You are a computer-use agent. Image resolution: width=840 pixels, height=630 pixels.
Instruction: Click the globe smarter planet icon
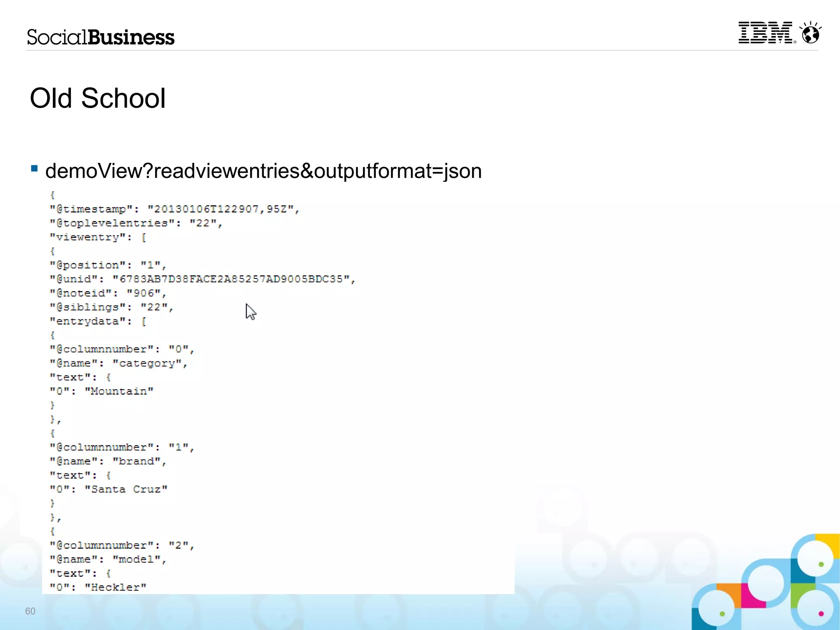810,32
